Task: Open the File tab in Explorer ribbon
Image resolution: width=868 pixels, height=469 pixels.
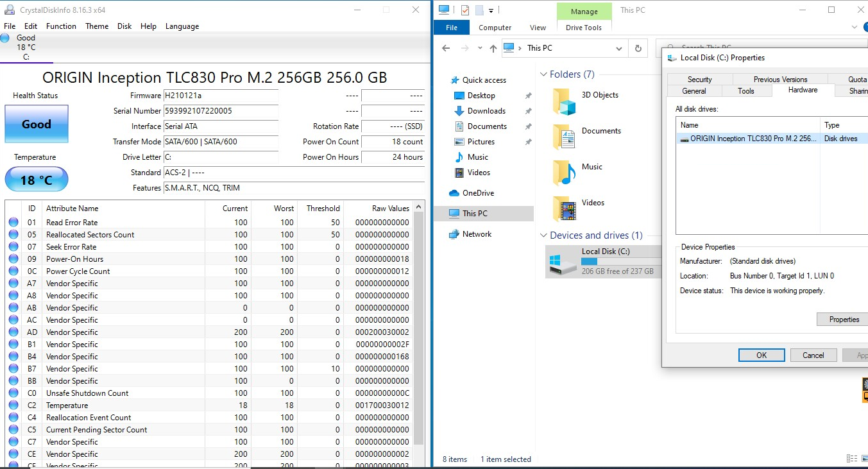Action: (452, 28)
